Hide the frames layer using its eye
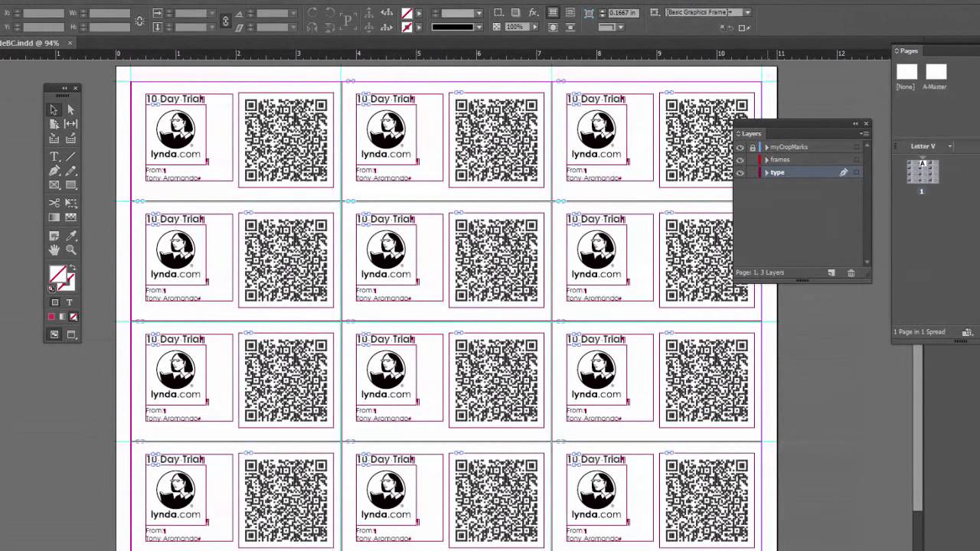Screen dimensions: 980x551 point(740,160)
